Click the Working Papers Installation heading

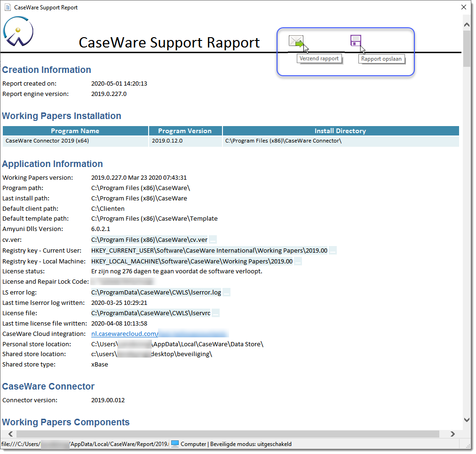(62, 116)
